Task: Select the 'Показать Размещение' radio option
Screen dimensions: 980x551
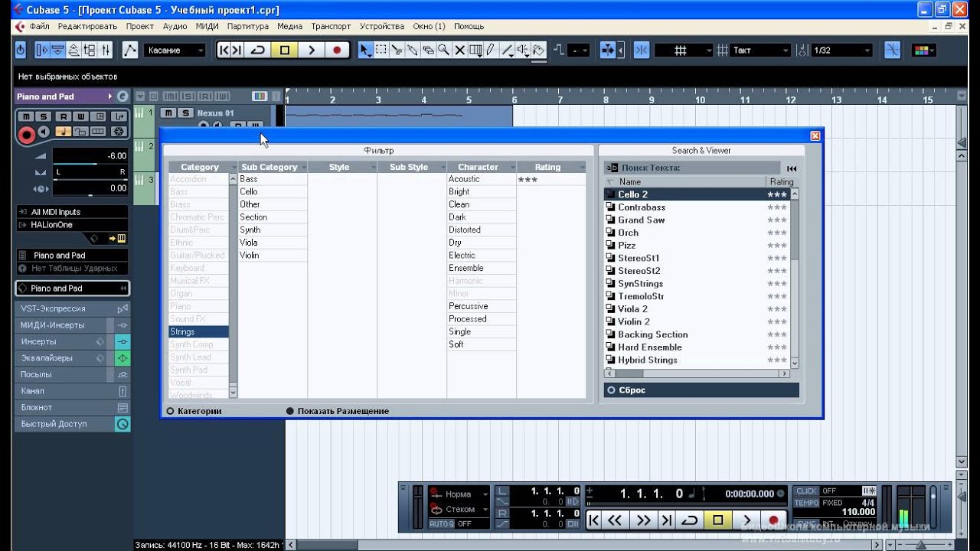Action: click(x=289, y=412)
